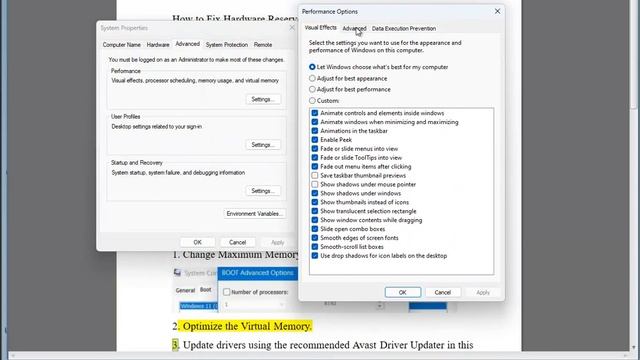Open the Visual Effects tab

(320, 28)
